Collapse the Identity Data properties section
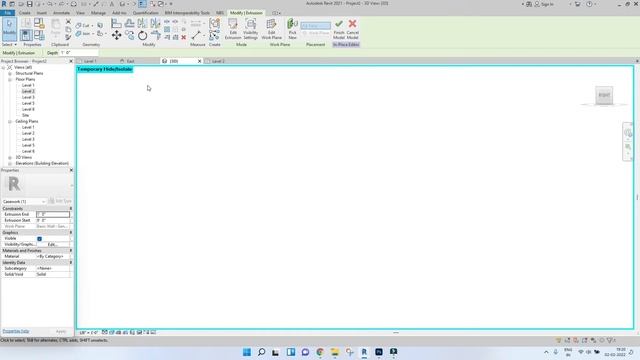Screen dimensions: 640x360 pos(71,262)
